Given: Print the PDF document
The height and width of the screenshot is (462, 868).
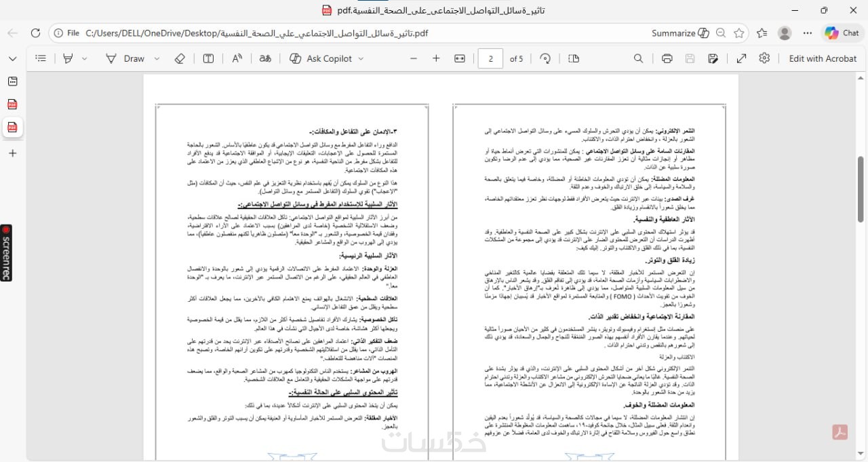Looking at the screenshot, I should tap(667, 58).
